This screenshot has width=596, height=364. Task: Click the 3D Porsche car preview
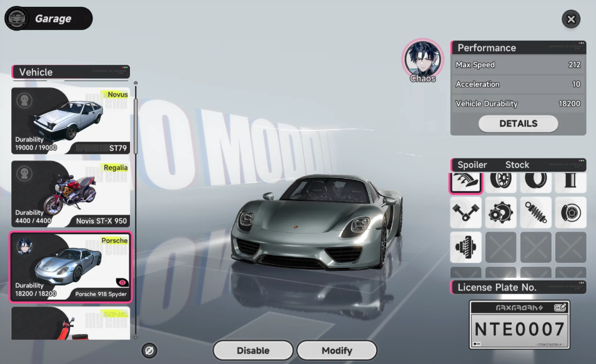click(x=315, y=222)
